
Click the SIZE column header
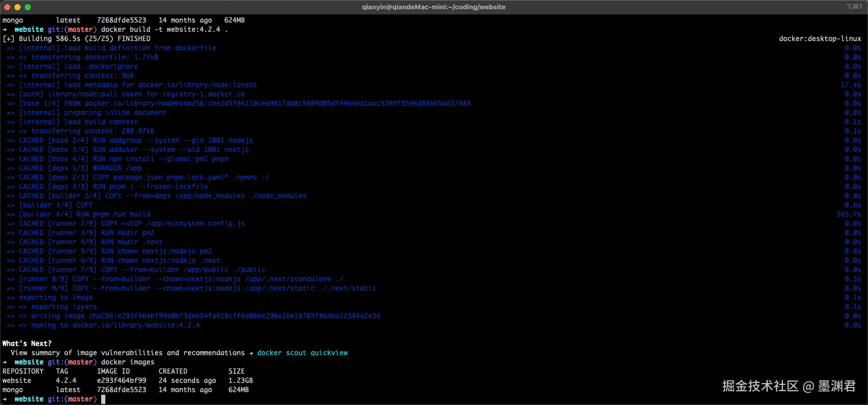[236, 371]
